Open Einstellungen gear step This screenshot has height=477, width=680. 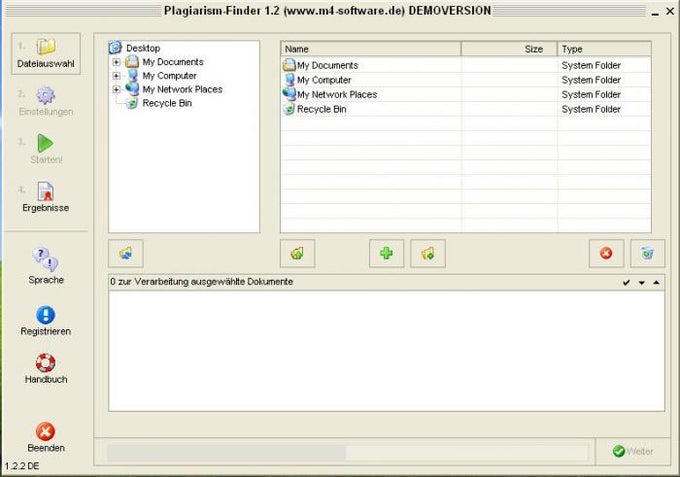46,102
